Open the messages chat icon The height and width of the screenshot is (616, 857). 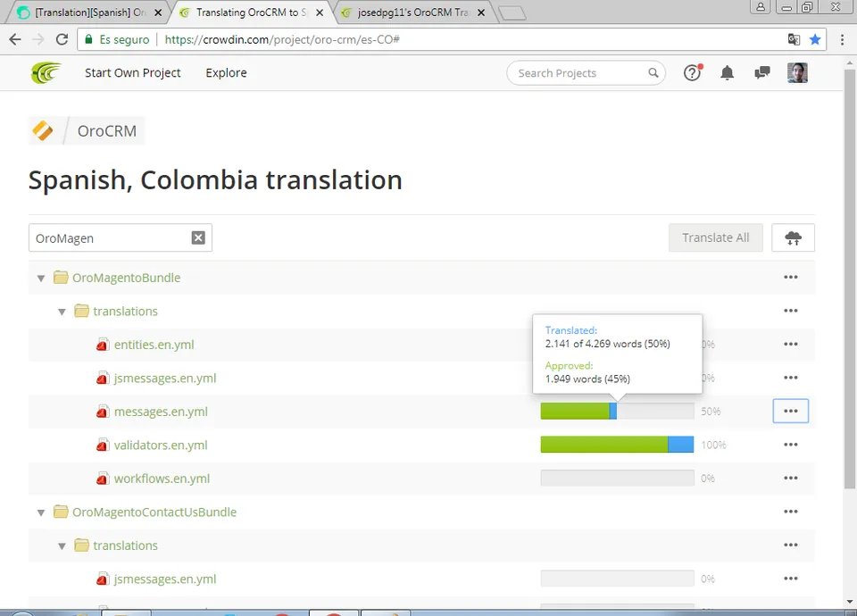[x=761, y=72]
